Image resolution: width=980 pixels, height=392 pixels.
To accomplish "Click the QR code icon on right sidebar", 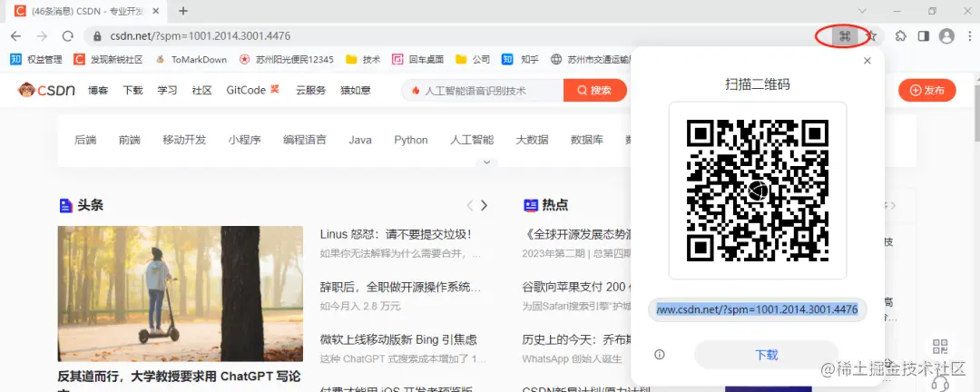I will pyautogui.click(x=940, y=347).
